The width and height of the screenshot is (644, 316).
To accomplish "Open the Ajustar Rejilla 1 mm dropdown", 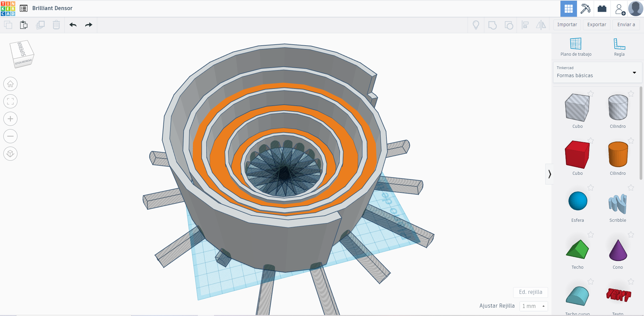I will point(533,306).
